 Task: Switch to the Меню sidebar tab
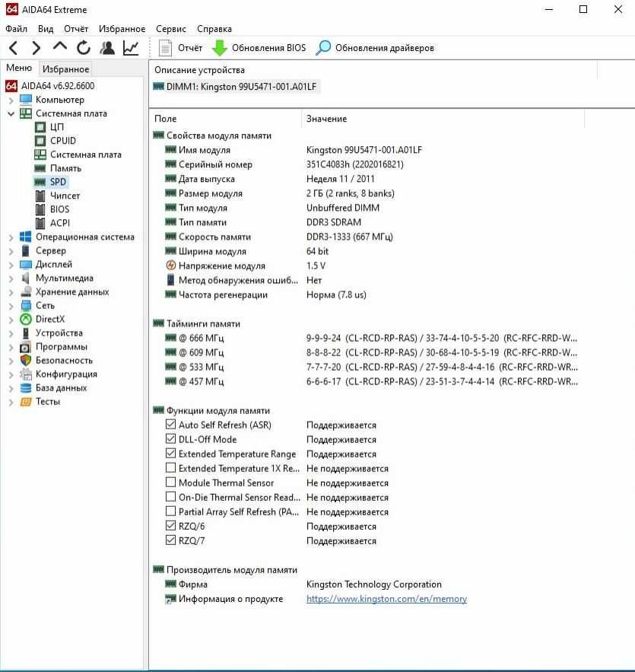pos(19,68)
